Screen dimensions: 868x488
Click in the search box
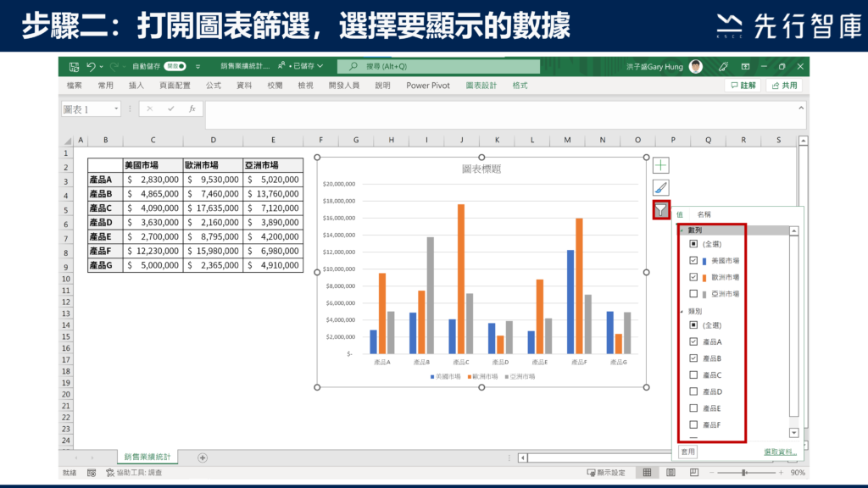[438, 66]
